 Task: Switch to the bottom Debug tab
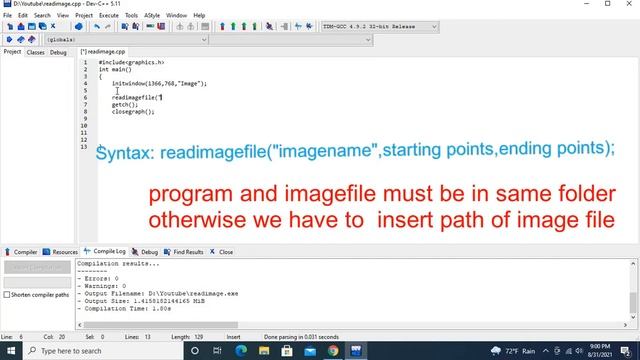145,252
